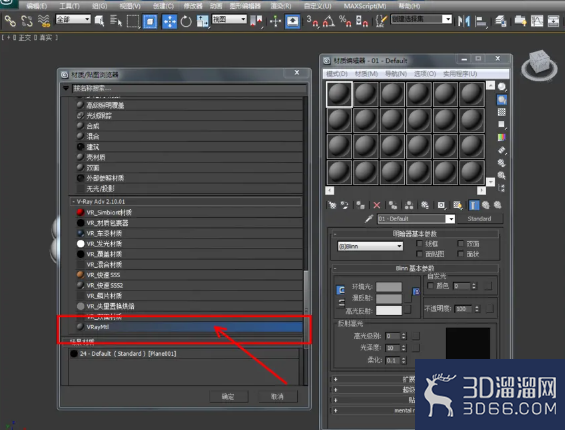The width and height of the screenshot is (565, 430).
Task: Click the red X Reset Map icon
Action: coord(377,205)
